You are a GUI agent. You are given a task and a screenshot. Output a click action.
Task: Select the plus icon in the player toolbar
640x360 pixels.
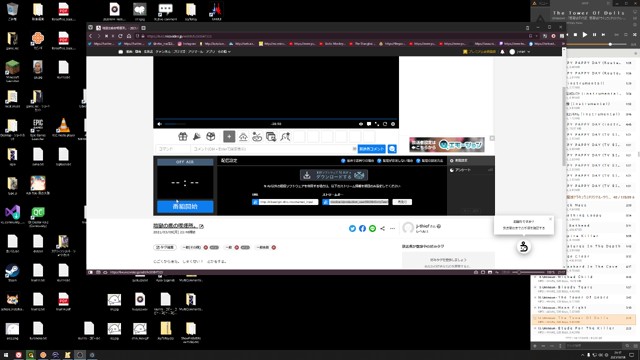(x=229, y=136)
